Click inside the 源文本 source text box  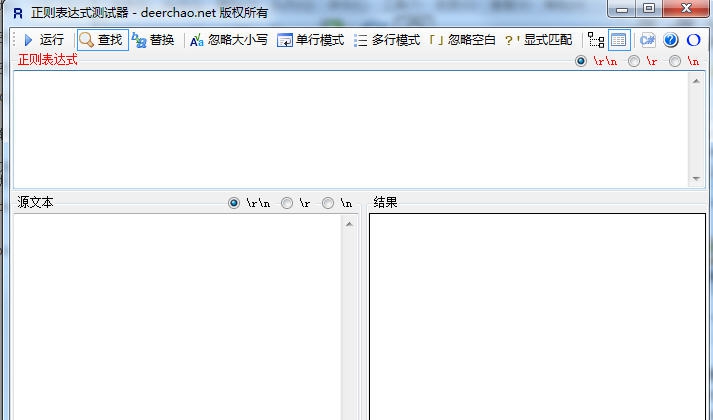177,317
